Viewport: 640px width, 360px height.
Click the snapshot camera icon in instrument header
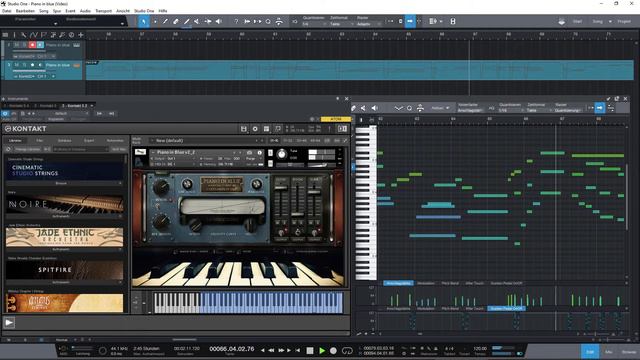click(249, 152)
